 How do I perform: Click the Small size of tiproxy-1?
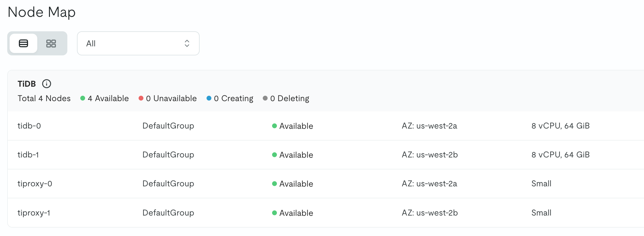[x=541, y=213]
